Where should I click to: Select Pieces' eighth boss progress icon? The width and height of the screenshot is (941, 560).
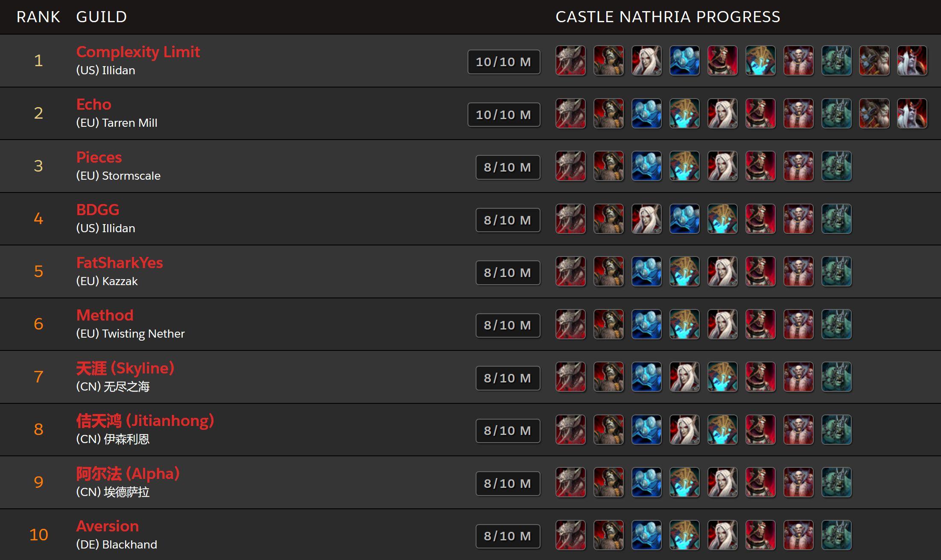(836, 166)
